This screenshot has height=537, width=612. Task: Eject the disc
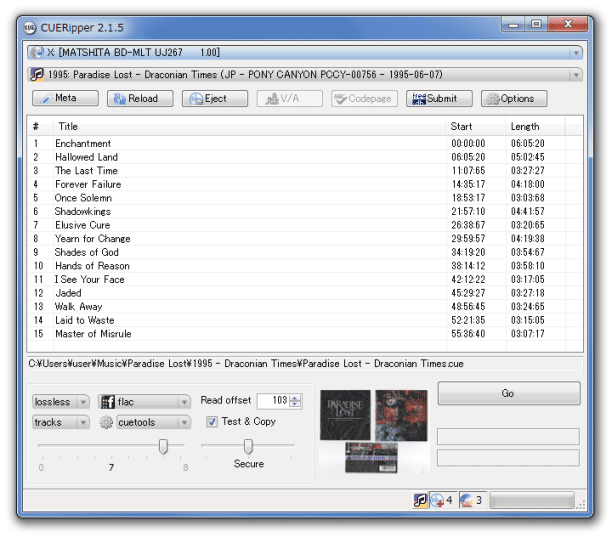(215, 98)
